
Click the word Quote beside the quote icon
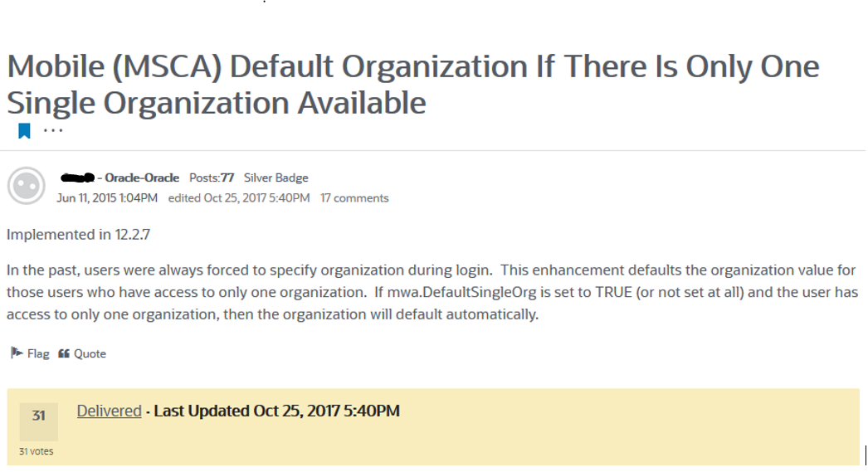(90, 353)
